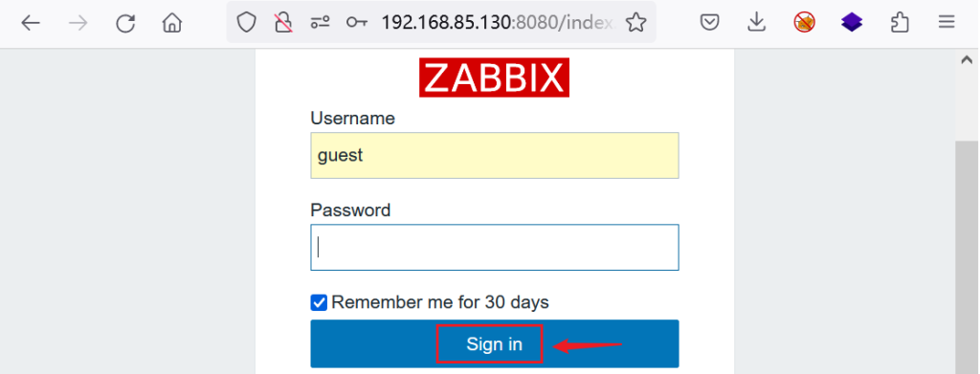980x374 pixels.
Task: Click the saved password key icon
Action: (357, 24)
